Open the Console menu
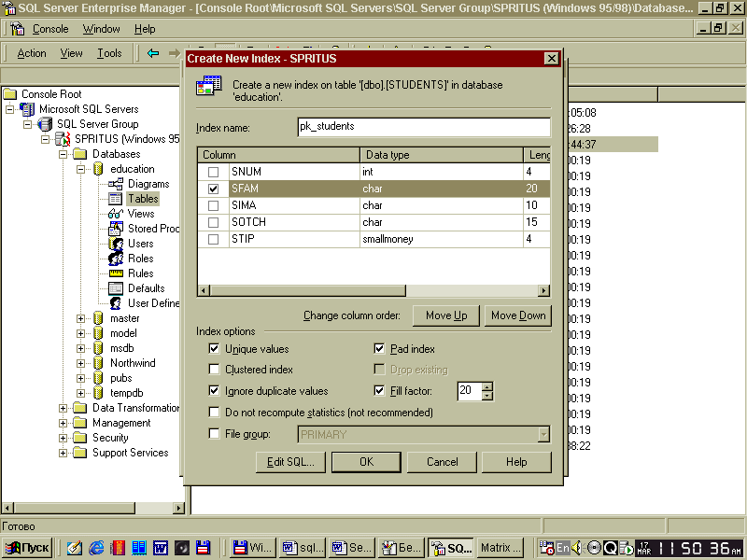The image size is (747, 560). coord(50,29)
